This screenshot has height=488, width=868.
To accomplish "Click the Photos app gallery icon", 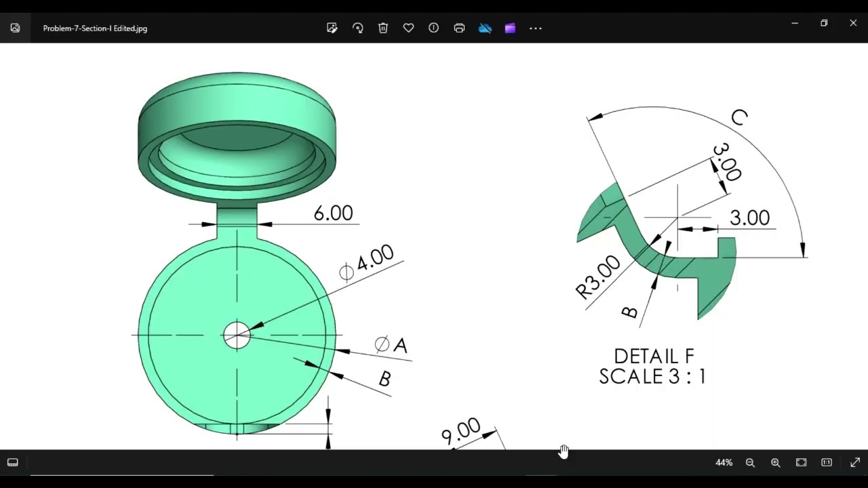I will point(15,28).
